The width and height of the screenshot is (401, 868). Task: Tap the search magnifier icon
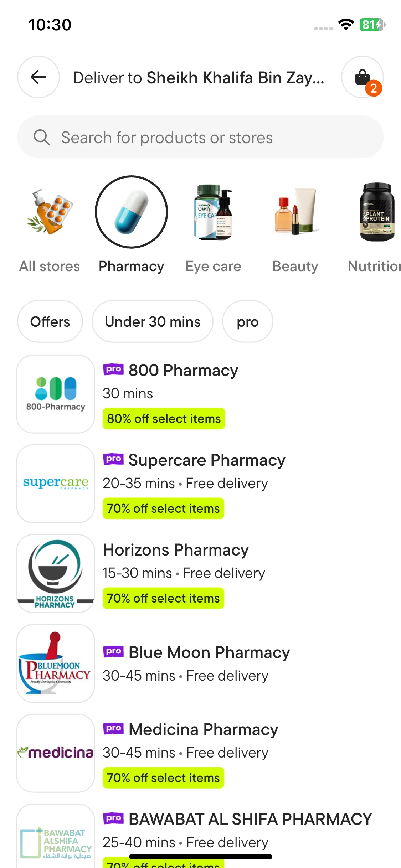point(41,138)
